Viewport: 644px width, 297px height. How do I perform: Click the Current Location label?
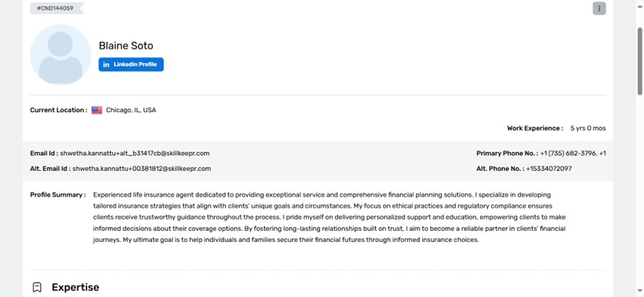pos(58,111)
